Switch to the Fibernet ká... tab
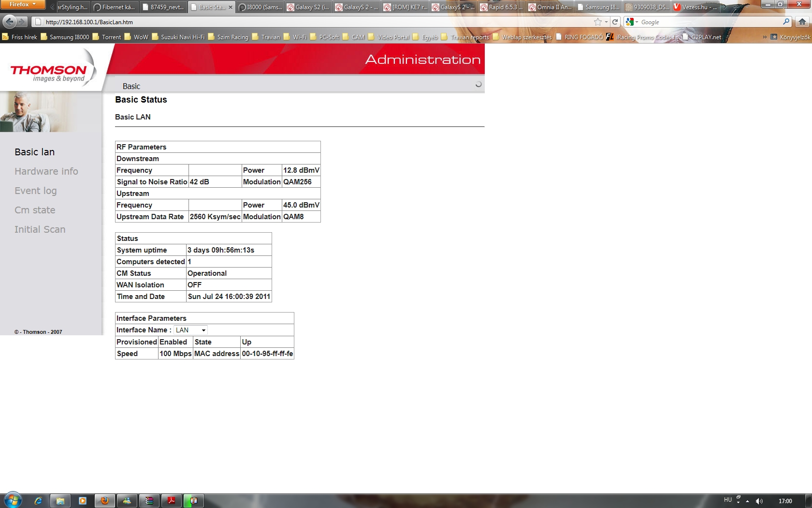This screenshot has height=508, width=812. pos(115,7)
